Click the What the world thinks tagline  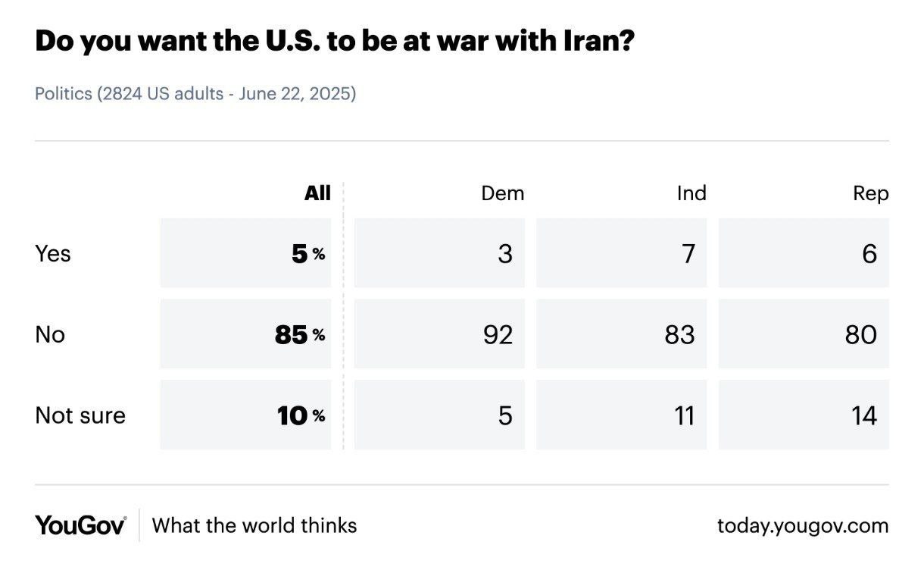(254, 525)
